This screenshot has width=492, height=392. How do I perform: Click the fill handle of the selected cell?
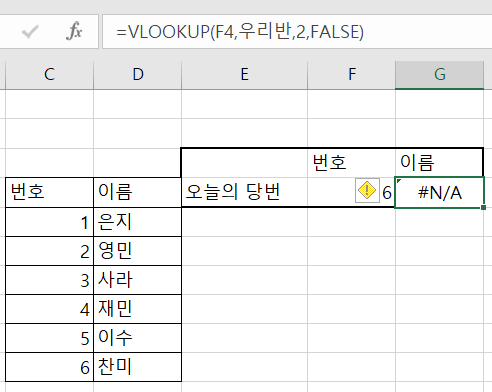(x=483, y=208)
